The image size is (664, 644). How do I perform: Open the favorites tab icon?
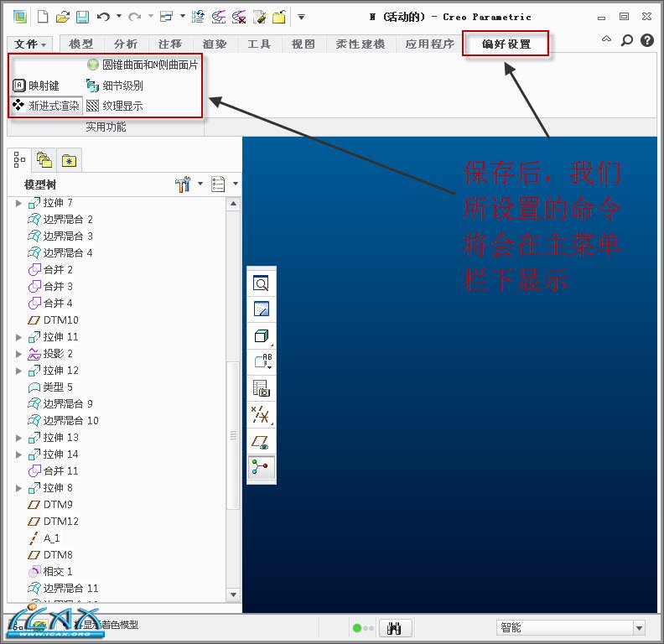(69, 160)
